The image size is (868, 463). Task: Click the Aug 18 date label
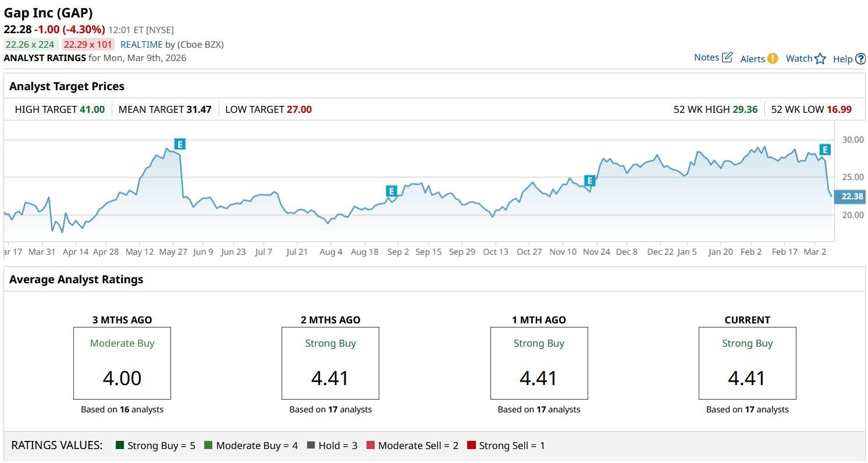coord(365,252)
